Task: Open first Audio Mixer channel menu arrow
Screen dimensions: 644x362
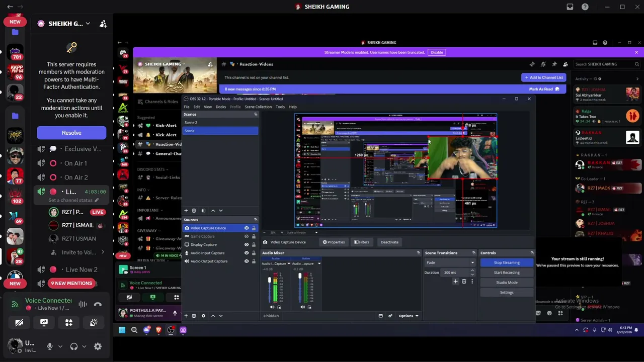Action: point(289,263)
